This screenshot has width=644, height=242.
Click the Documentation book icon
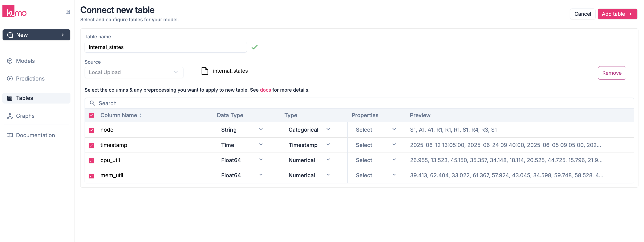coord(10,135)
